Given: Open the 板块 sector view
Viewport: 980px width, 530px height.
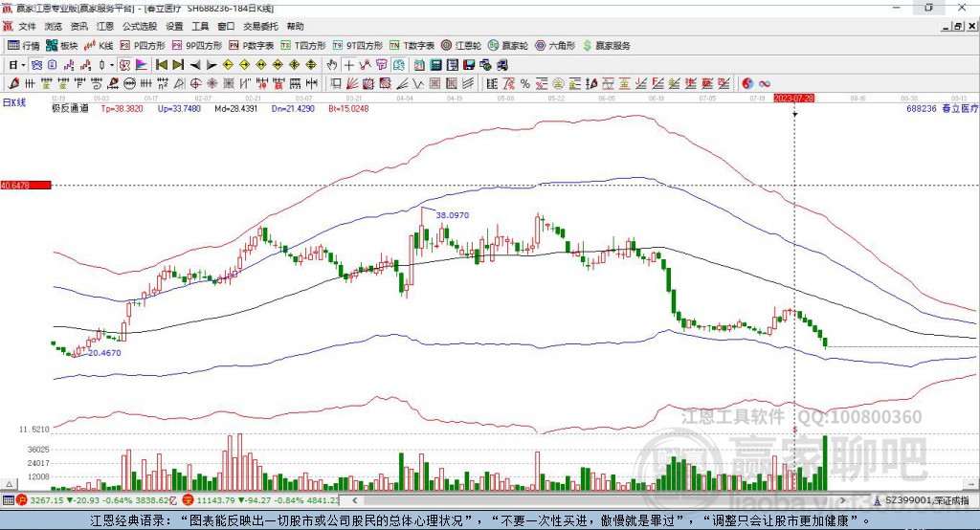Looking at the screenshot, I should (x=62, y=46).
